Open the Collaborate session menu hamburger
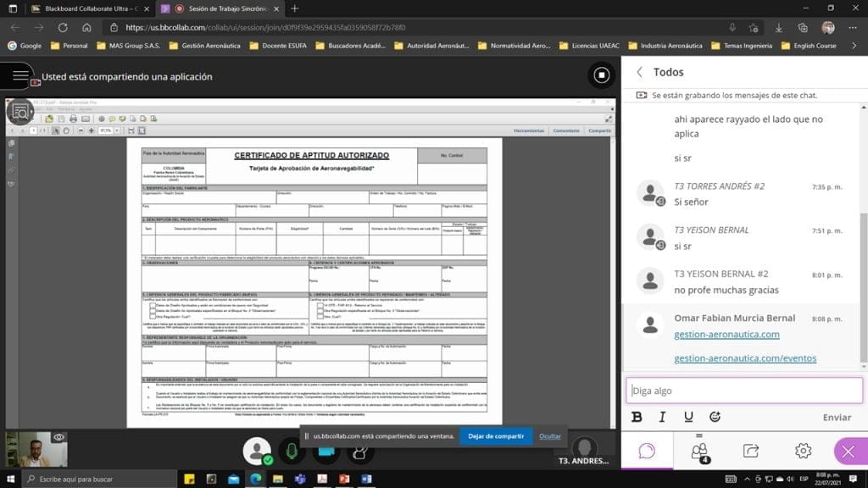Image resolution: width=868 pixels, height=488 pixels. point(21,75)
